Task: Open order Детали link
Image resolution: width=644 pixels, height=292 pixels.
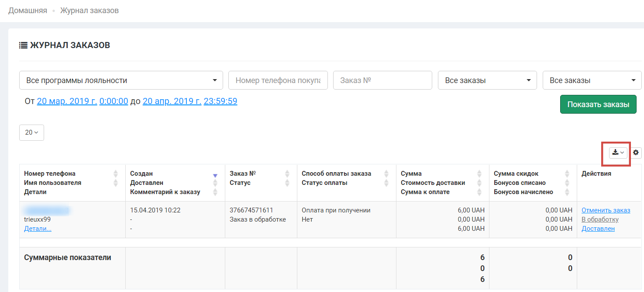Action: (38, 229)
